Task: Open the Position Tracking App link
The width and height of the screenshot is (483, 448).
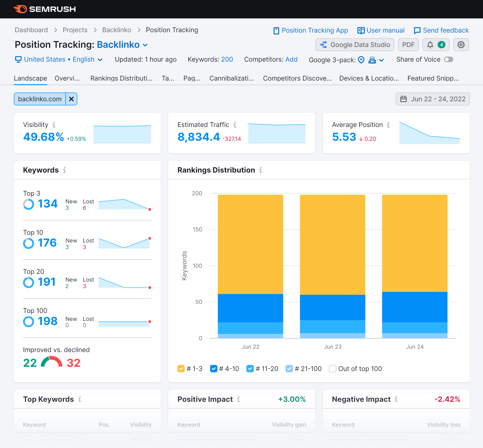Action: pos(310,30)
